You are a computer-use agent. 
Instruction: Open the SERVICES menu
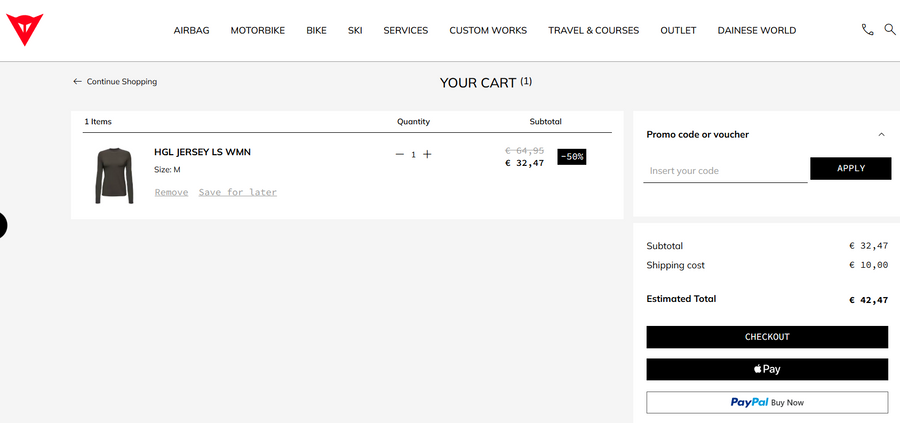coord(406,30)
